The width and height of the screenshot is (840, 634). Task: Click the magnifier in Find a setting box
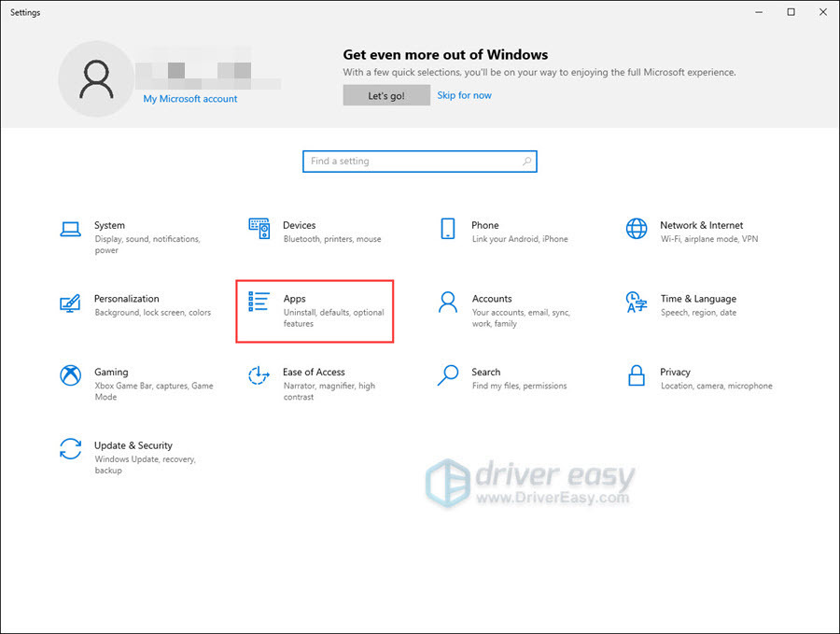click(x=527, y=161)
